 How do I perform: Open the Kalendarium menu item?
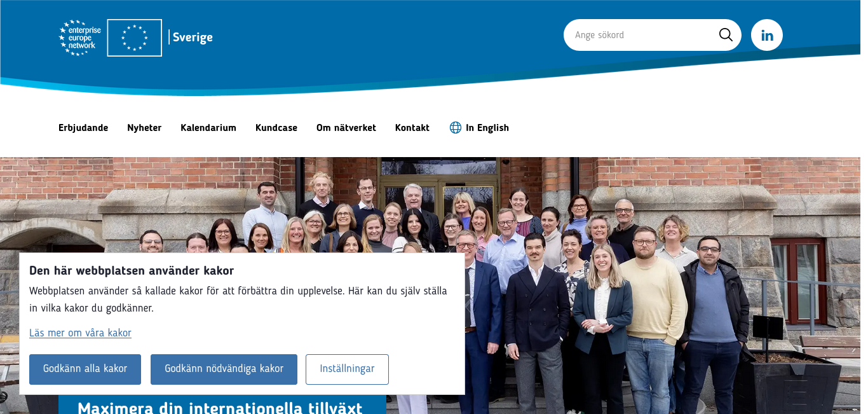coord(208,128)
